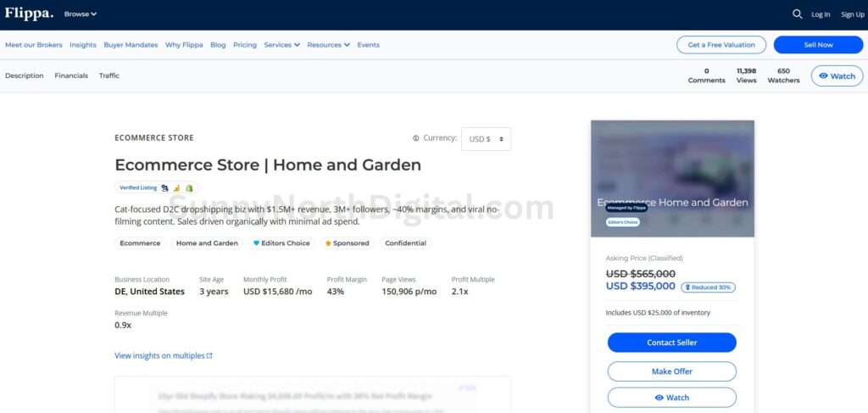This screenshot has width=868, height=413.
Task: Click the Google Analytics bar-chart icon
Action: tap(177, 188)
